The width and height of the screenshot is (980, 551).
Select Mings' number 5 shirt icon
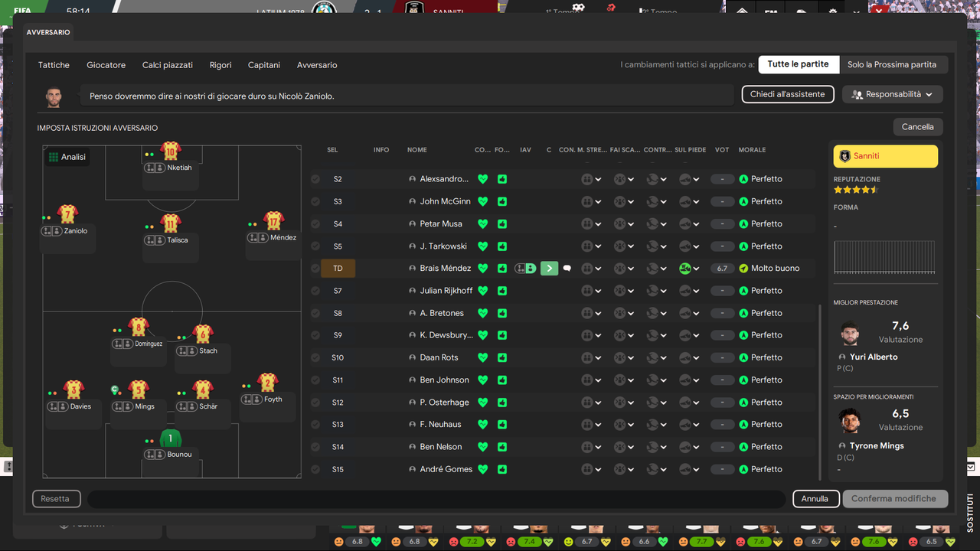click(138, 390)
